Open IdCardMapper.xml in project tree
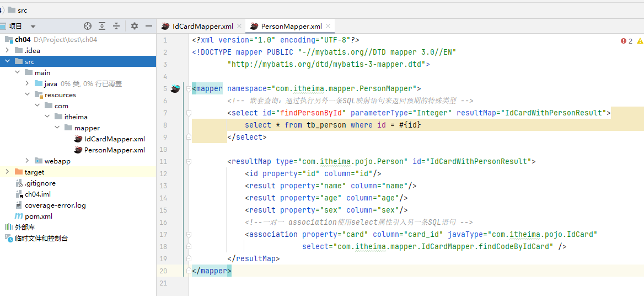The height and width of the screenshot is (296, 644). (114, 139)
